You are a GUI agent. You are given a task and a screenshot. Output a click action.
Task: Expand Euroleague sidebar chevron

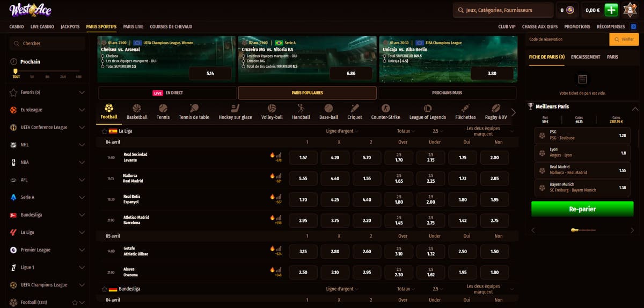coord(82,110)
